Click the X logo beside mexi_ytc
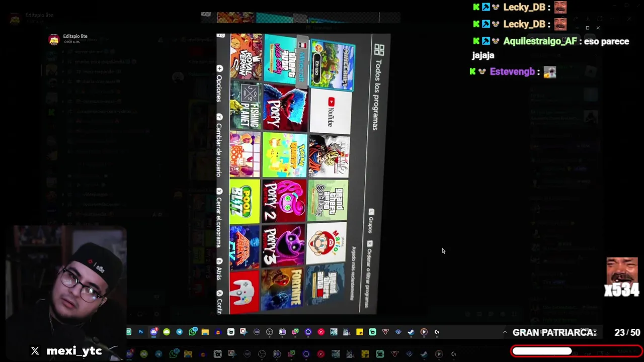644x362 pixels. tap(35, 351)
